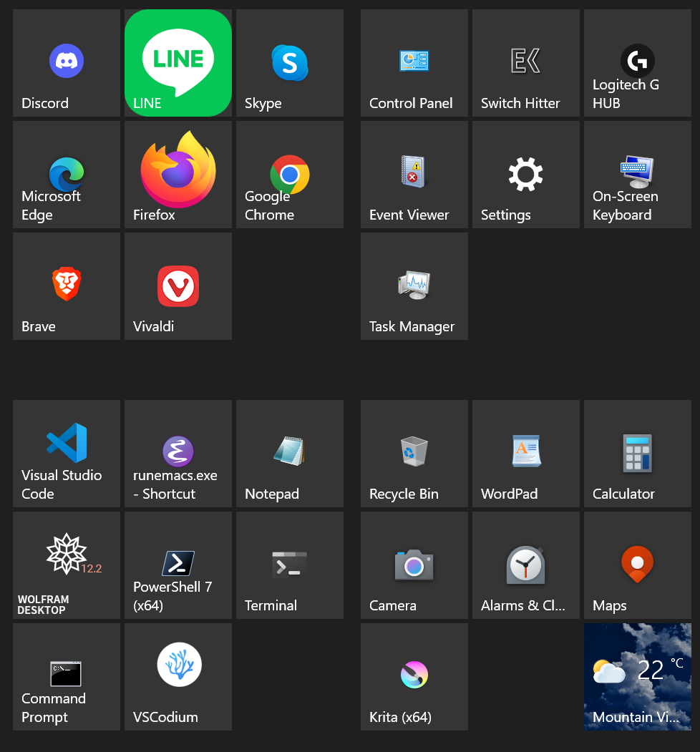Open the Firefox tile
The width and height of the screenshot is (700, 752).
point(178,175)
